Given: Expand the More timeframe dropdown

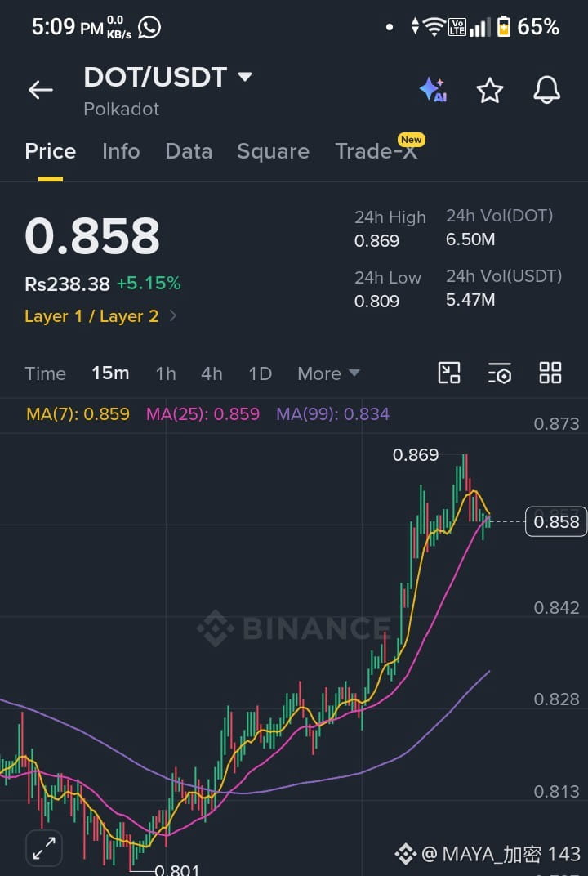Looking at the screenshot, I should (x=328, y=373).
